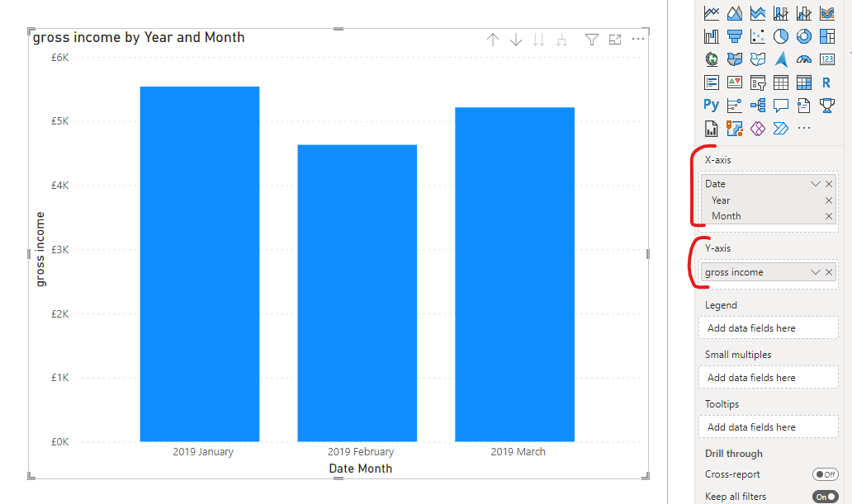Select the Filled map visual

pos(735,59)
